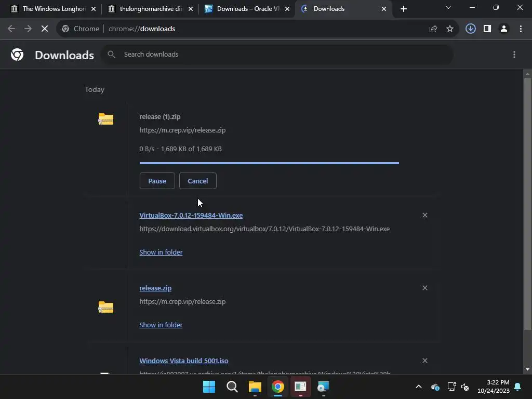Click the Chrome logo beside Downloads title
Viewport: 532px width, 399px height.
(17, 55)
